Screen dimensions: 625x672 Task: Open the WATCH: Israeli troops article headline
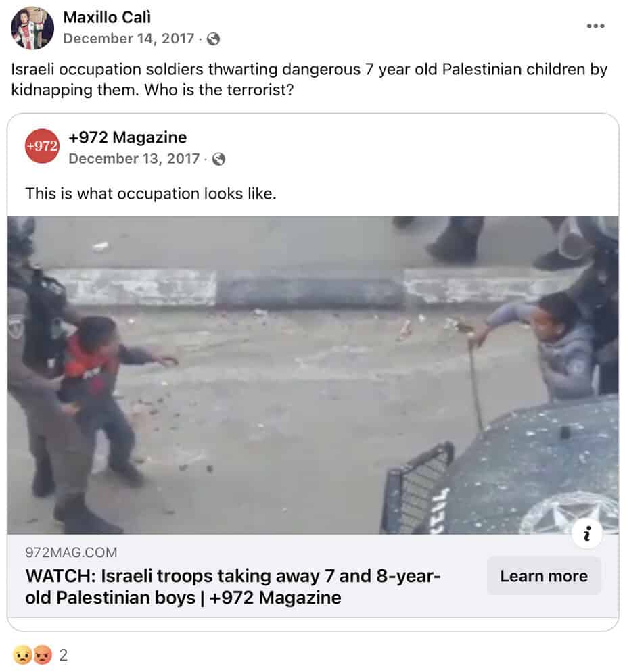(233, 587)
